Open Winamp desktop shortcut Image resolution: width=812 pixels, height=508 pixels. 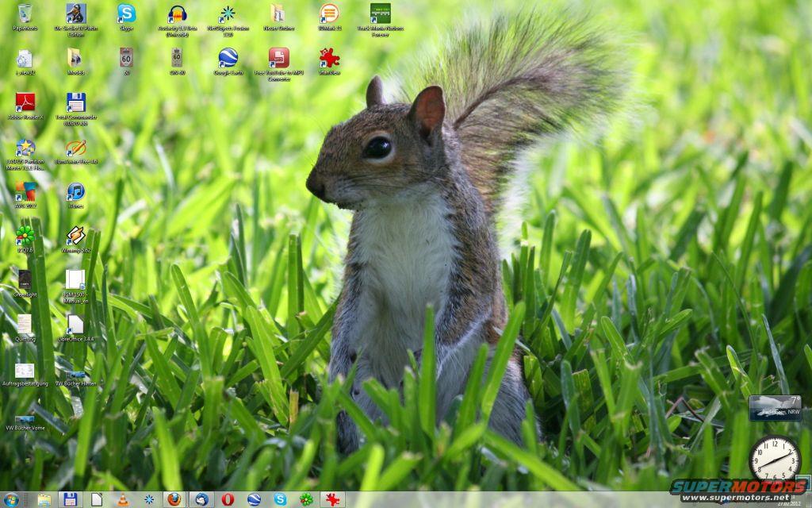[76, 236]
